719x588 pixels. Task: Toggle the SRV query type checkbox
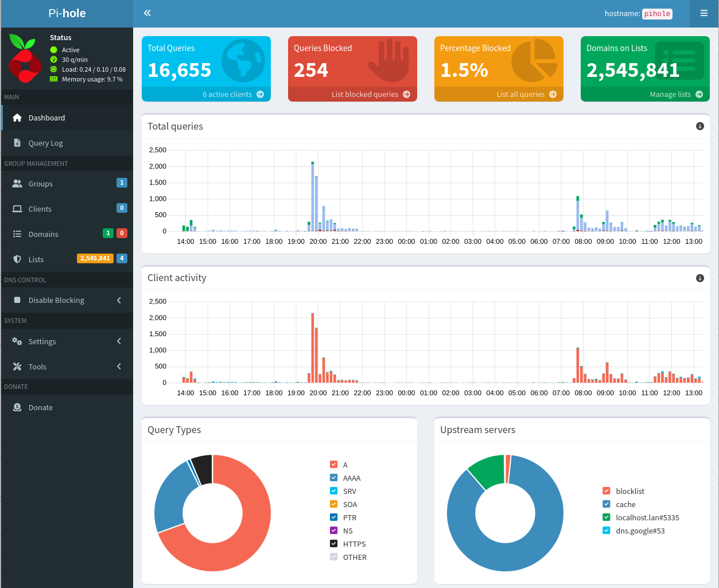pyautogui.click(x=334, y=491)
